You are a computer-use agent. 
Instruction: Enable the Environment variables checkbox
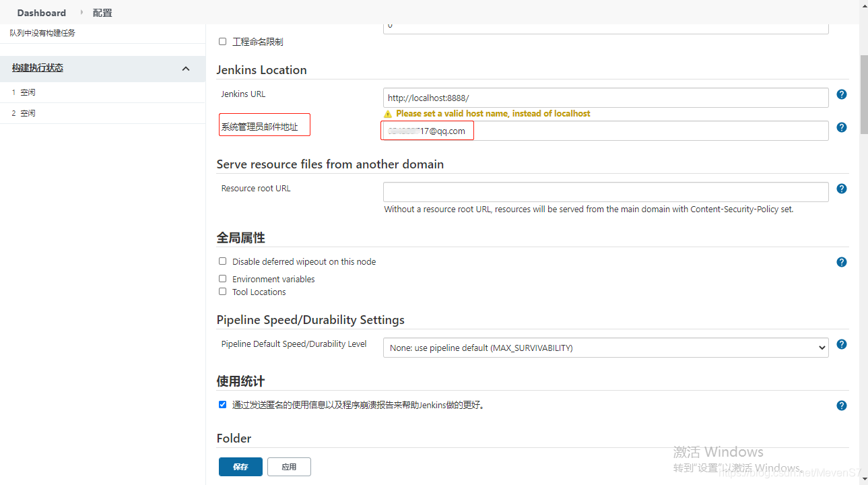pyautogui.click(x=222, y=278)
